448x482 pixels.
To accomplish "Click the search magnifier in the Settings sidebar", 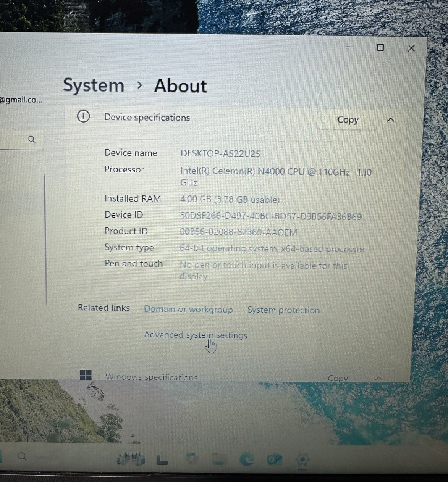I will pyautogui.click(x=32, y=139).
